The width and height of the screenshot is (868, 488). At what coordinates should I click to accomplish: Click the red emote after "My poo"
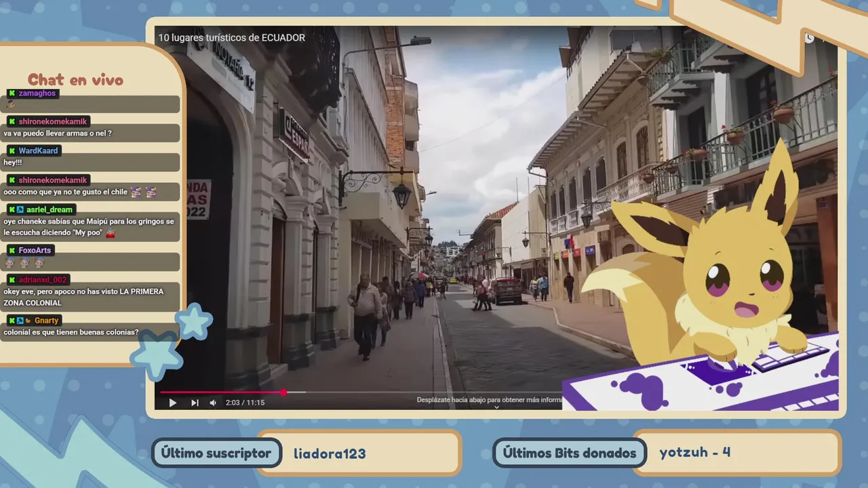(111, 233)
